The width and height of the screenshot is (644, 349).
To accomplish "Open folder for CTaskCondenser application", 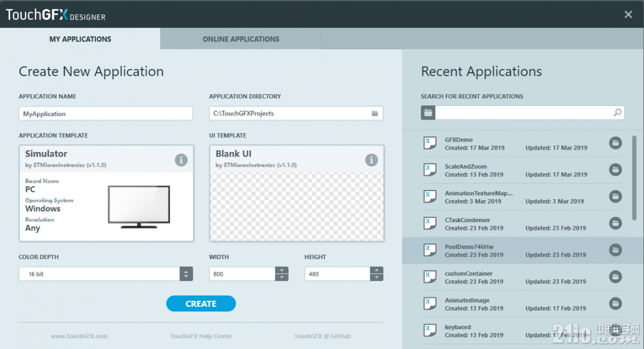I will pyautogui.click(x=615, y=223).
